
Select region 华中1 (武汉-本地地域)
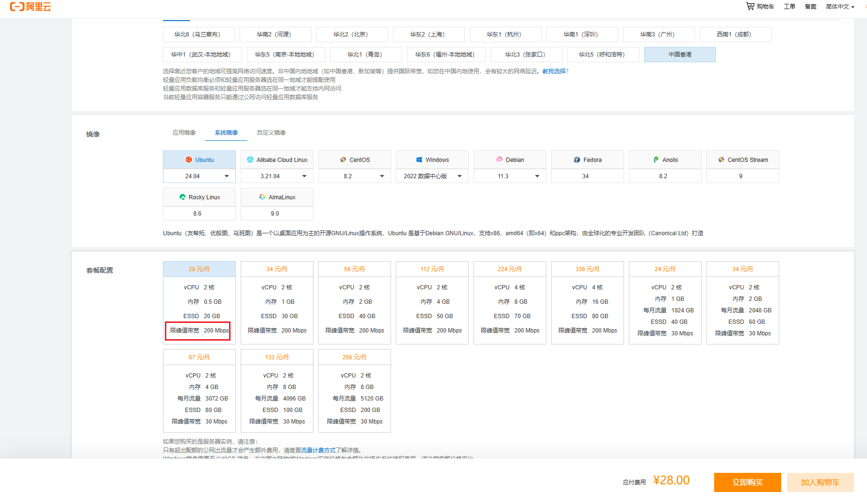[202, 55]
